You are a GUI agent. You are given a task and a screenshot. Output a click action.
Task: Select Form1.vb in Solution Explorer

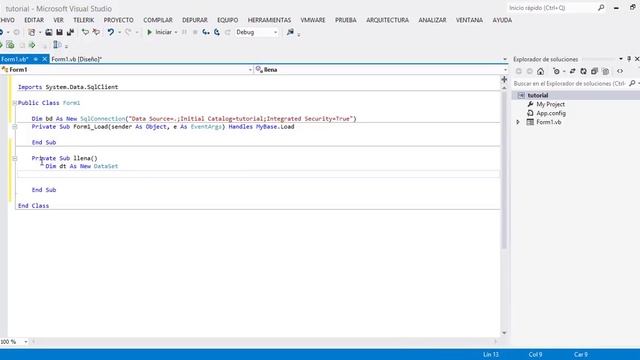[x=549, y=122]
